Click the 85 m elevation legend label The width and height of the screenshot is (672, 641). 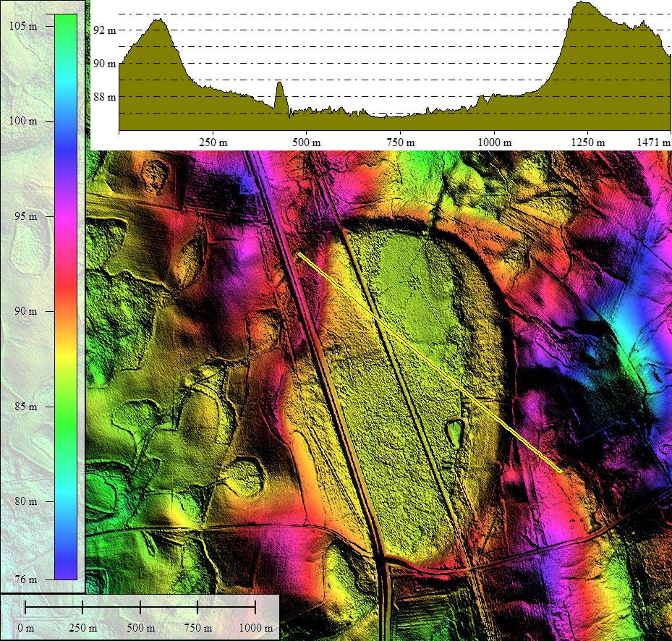click(x=26, y=406)
